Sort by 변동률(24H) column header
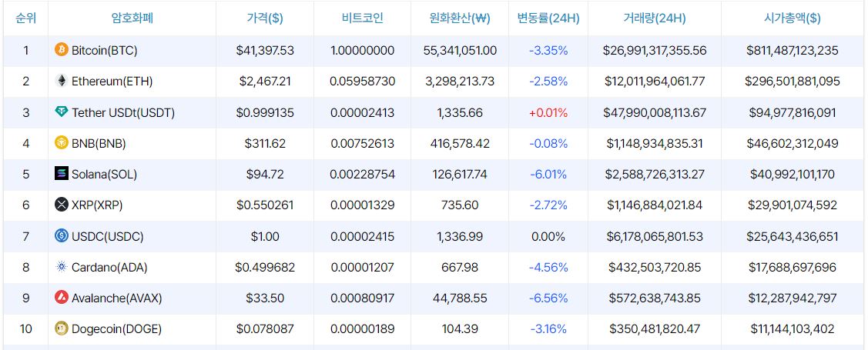 coord(548,18)
